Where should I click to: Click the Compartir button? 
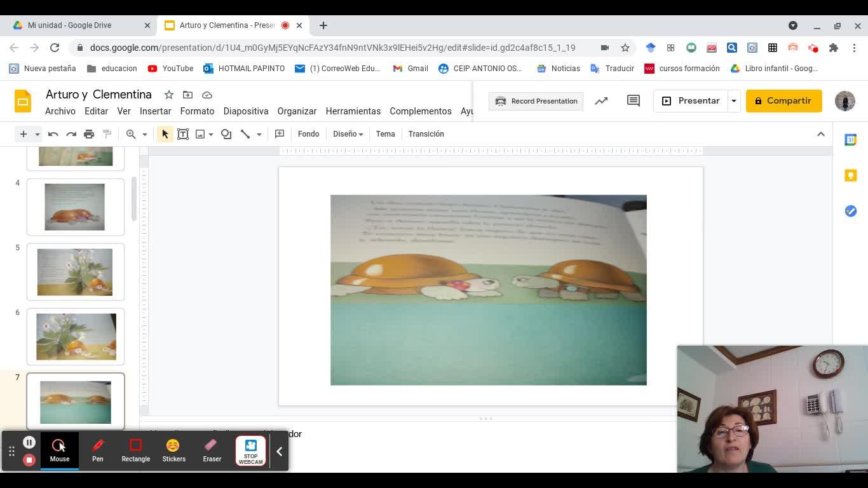(783, 101)
